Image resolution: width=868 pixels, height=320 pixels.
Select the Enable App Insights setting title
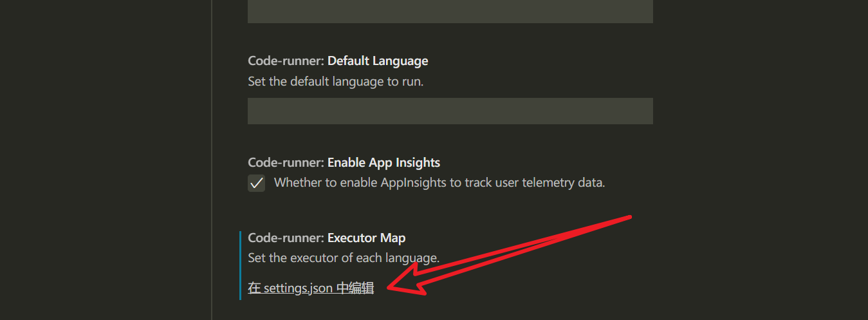[x=344, y=162]
